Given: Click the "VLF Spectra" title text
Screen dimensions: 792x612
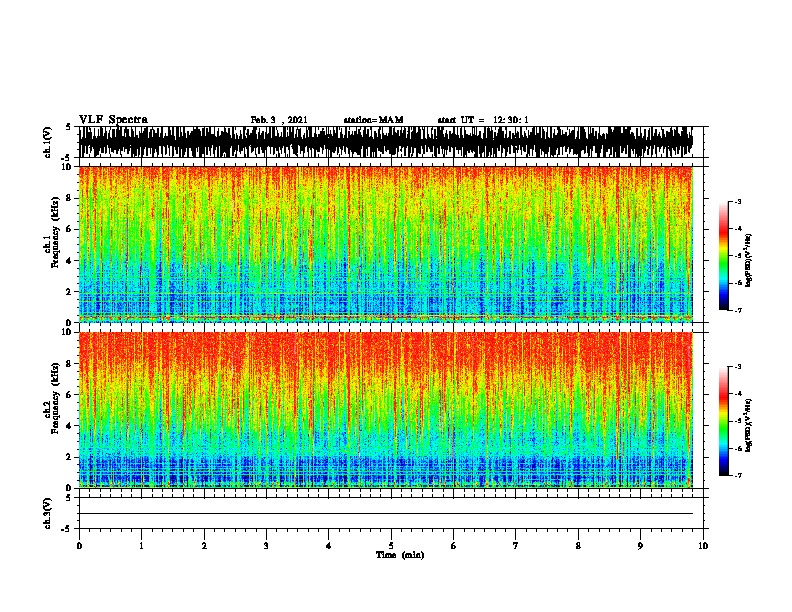Looking at the screenshot, I should pyautogui.click(x=113, y=120).
